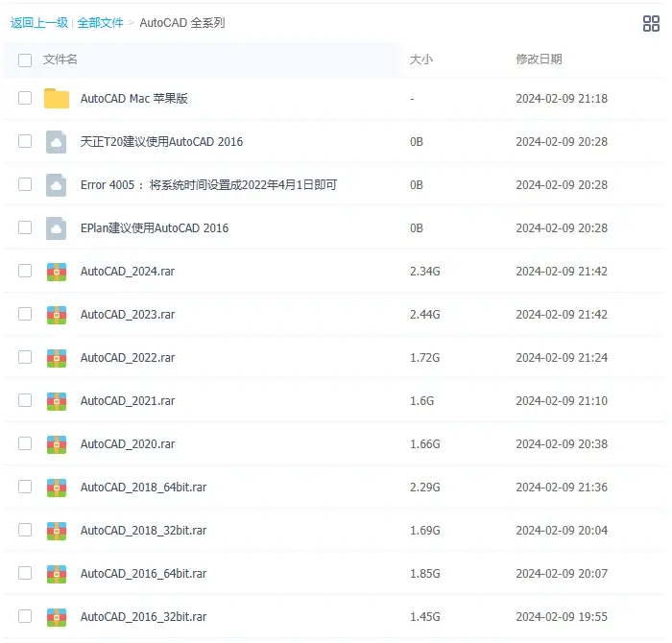This screenshot has height=643, width=672.
Task: Open AutoCAD_2022.rar file name
Action: point(128,358)
